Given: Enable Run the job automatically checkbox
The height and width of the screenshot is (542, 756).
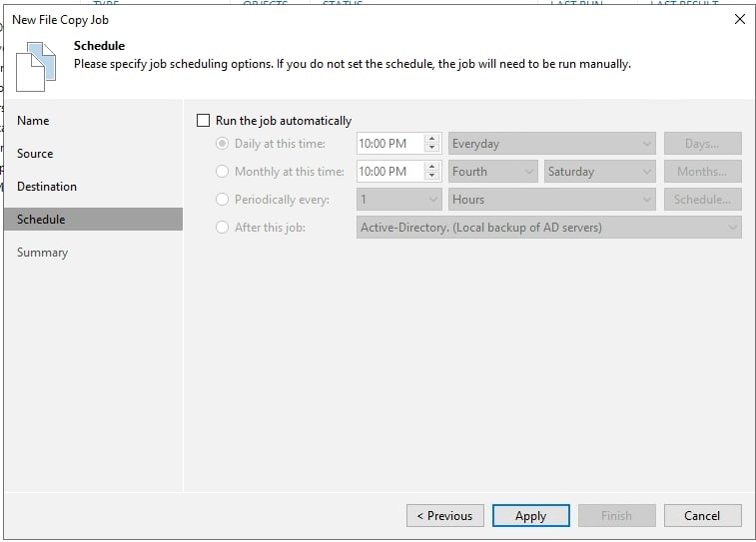Looking at the screenshot, I should [203, 121].
